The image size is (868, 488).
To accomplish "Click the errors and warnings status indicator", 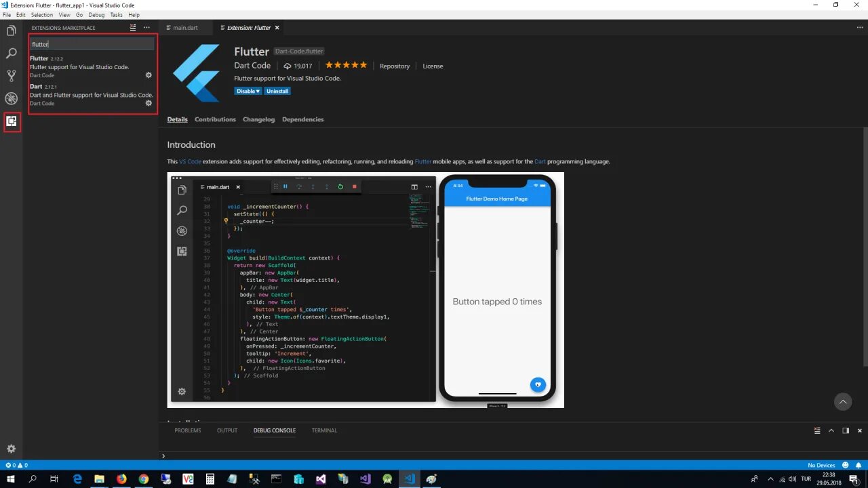I will pyautogui.click(x=16, y=466).
